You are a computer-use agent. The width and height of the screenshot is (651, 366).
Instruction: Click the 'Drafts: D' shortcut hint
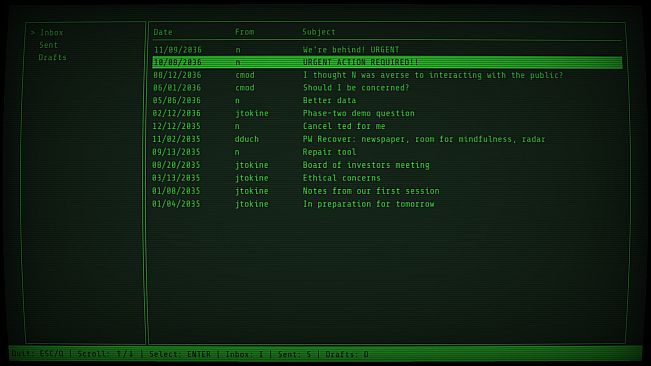347,354
